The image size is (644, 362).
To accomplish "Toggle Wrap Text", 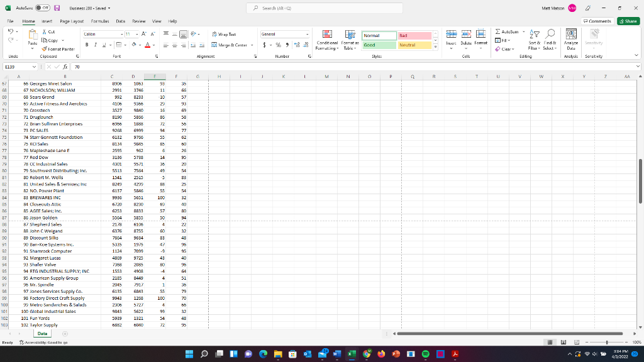I will (x=224, y=35).
